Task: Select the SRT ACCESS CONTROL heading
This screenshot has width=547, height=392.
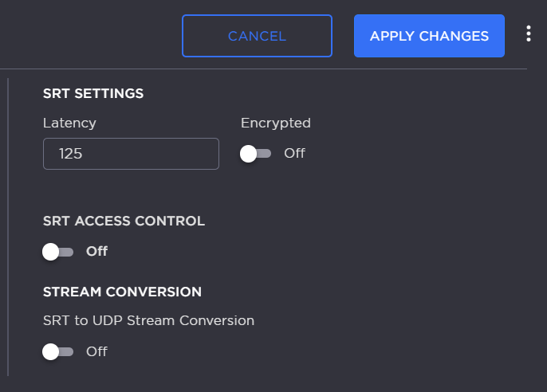Action: pyautogui.click(x=124, y=221)
